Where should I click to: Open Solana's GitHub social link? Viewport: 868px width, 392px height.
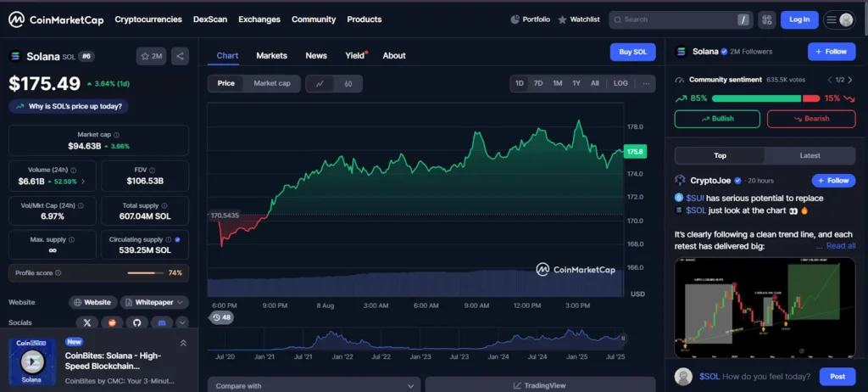tap(136, 322)
